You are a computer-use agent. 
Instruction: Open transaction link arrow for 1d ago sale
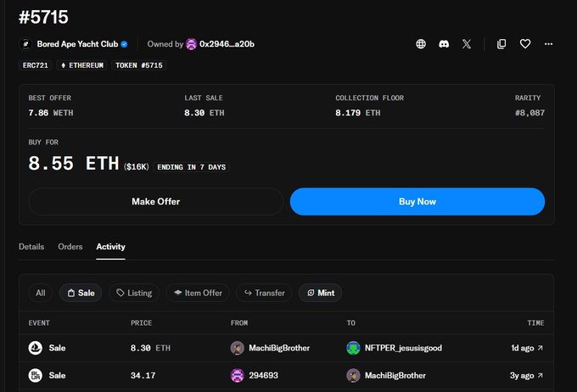(540, 348)
